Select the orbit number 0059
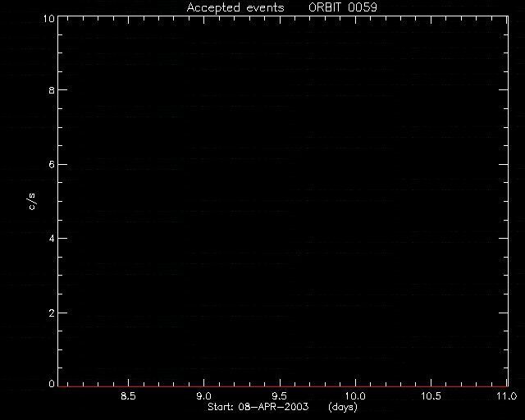 click(363, 7)
